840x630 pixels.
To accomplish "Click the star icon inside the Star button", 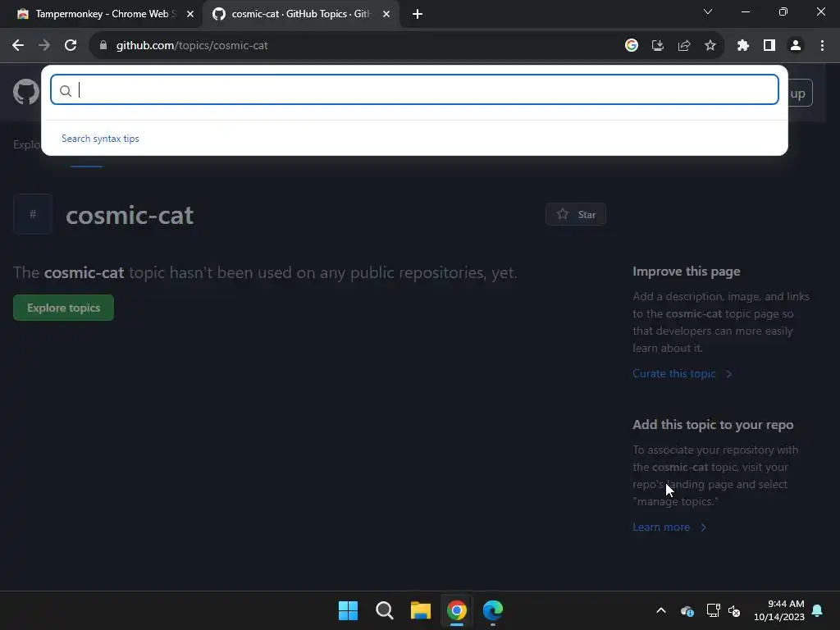I will click(563, 214).
